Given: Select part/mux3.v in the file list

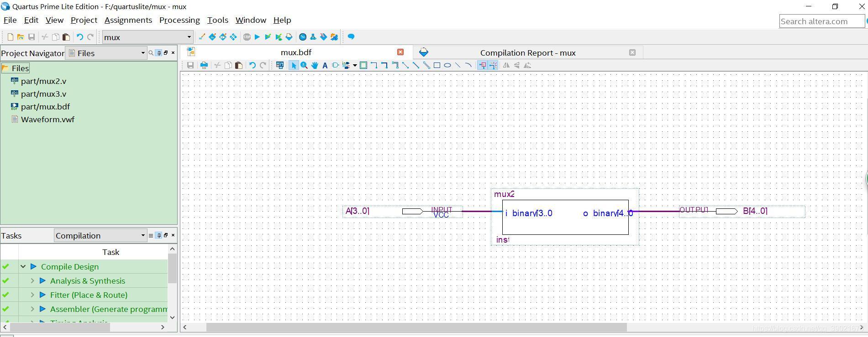Looking at the screenshot, I should (x=43, y=94).
